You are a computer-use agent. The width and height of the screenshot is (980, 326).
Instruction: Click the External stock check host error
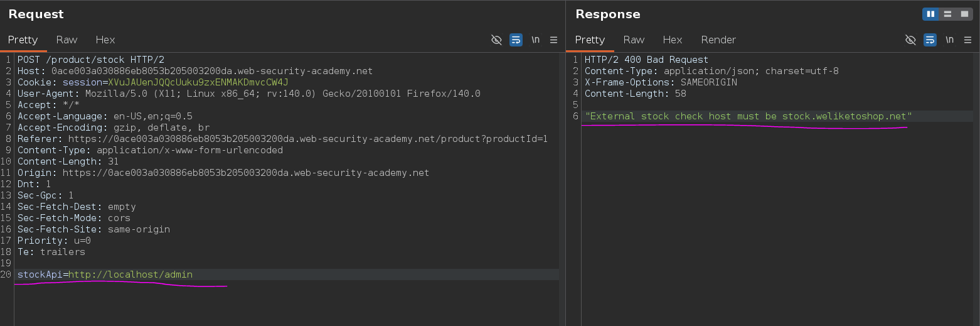coord(748,116)
